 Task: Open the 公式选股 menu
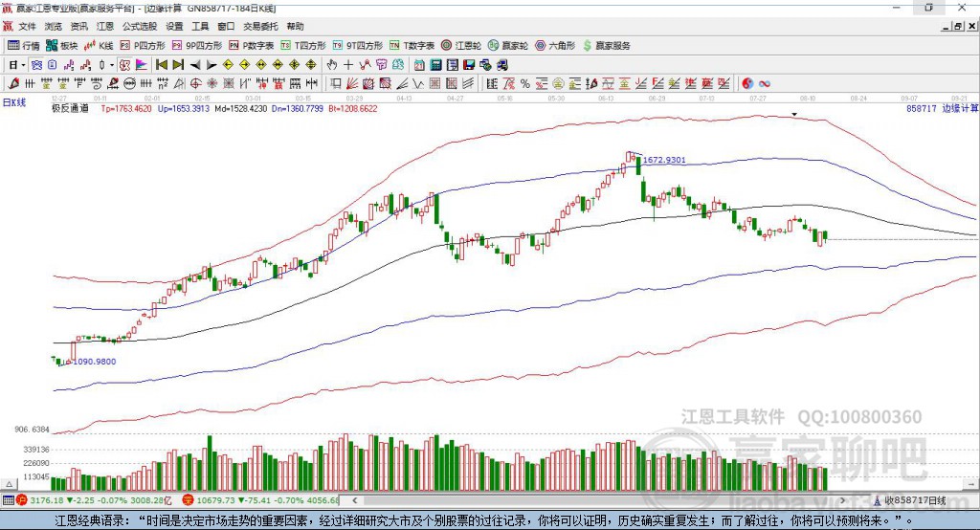coord(139,27)
